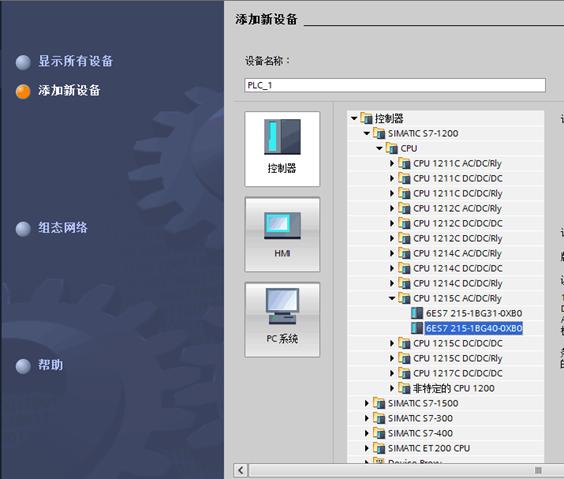Viewport: 564px width, 479px height.
Task: Click folder icon of CPU 1214C AC/DC/Rly
Action: [x=404, y=253]
